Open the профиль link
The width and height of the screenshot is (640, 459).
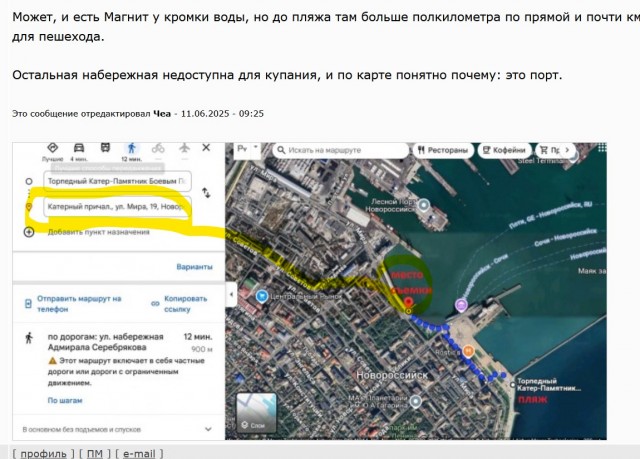[x=43, y=454]
